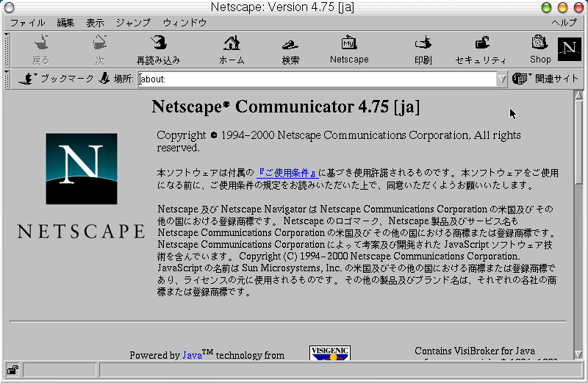Click the red close window button
Image resolution: width=588 pixels, height=383 pixels.
click(578, 7)
